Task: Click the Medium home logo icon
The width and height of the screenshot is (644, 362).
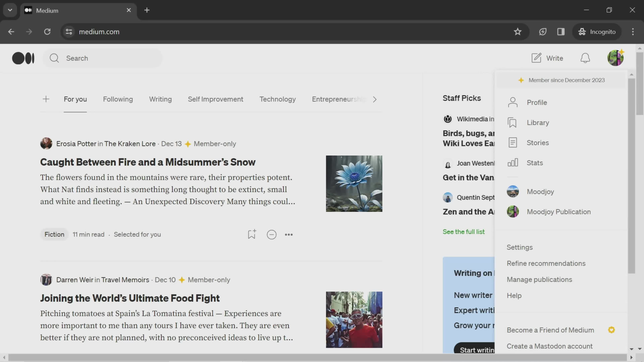Action: (x=23, y=58)
